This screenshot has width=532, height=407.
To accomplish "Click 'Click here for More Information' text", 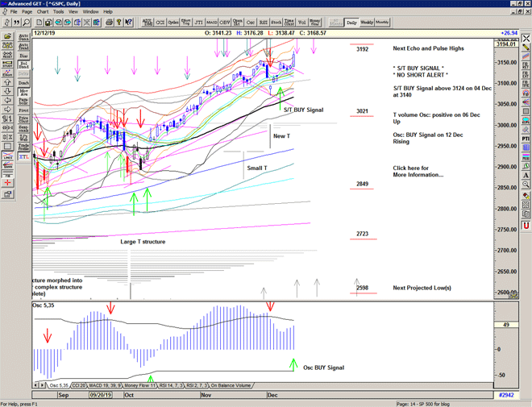I will coord(418,171).
